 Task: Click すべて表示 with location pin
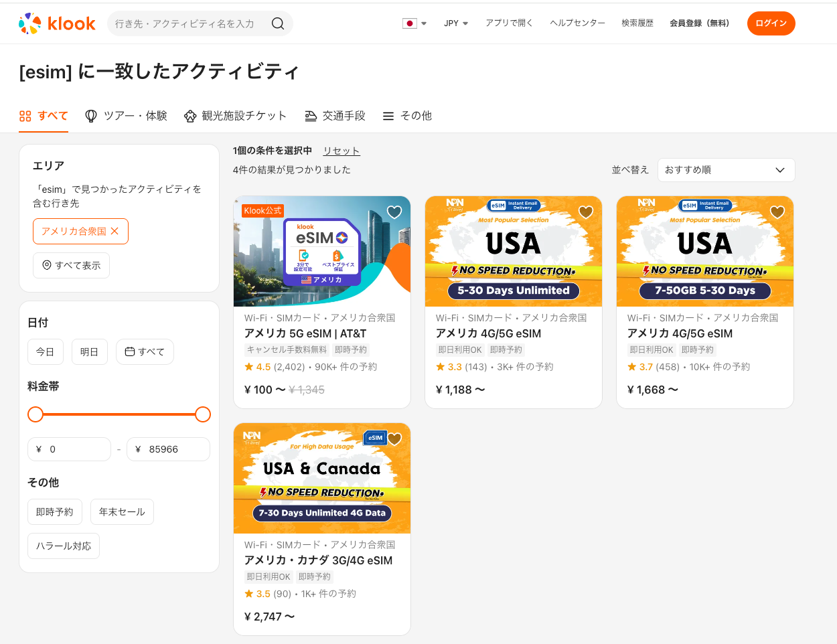71,266
